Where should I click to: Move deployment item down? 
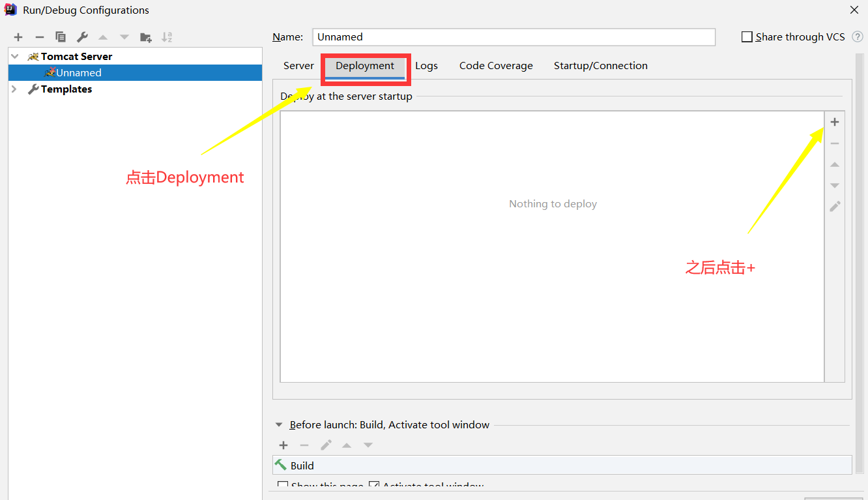click(x=835, y=186)
